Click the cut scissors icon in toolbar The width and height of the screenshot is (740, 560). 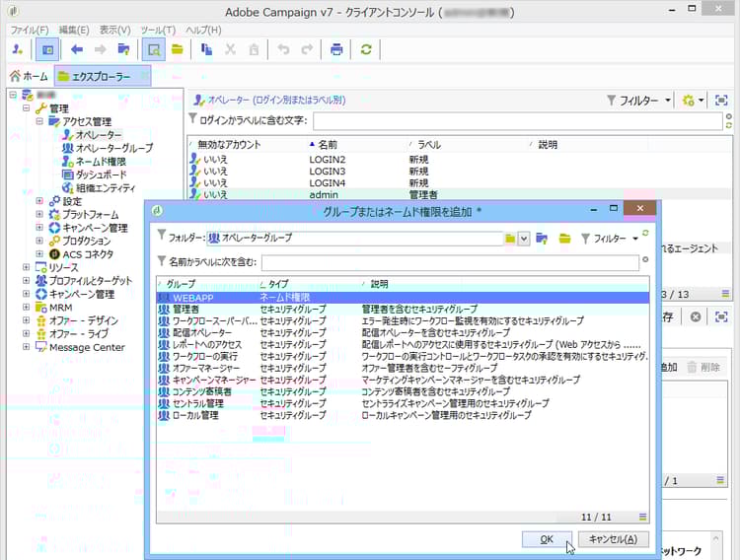(230, 49)
